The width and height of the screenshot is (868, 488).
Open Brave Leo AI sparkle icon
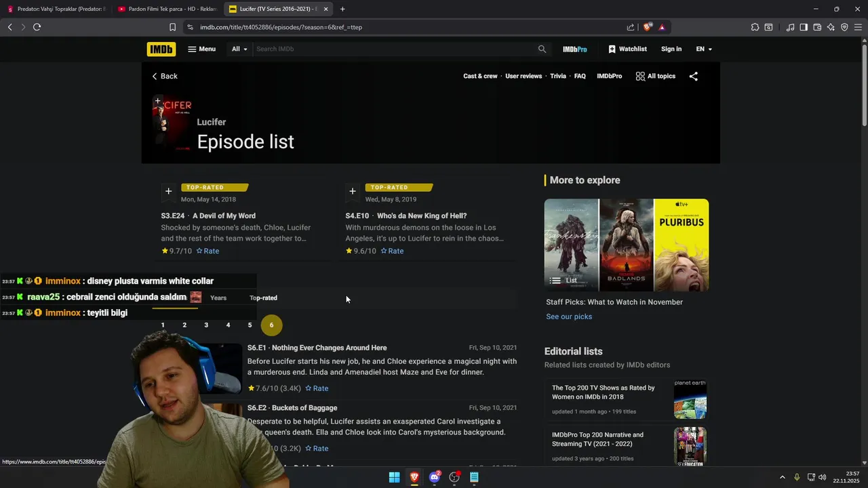coord(831,27)
